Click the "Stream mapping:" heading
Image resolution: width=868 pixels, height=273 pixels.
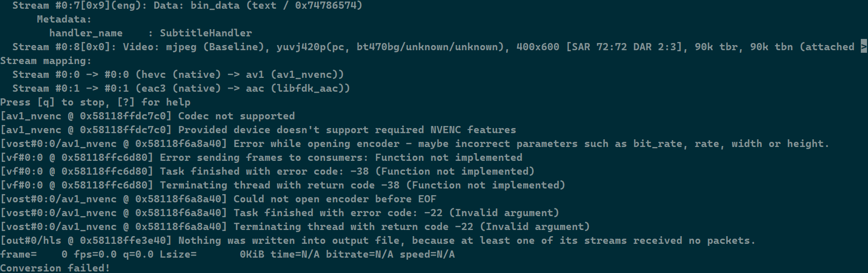[46, 61]
